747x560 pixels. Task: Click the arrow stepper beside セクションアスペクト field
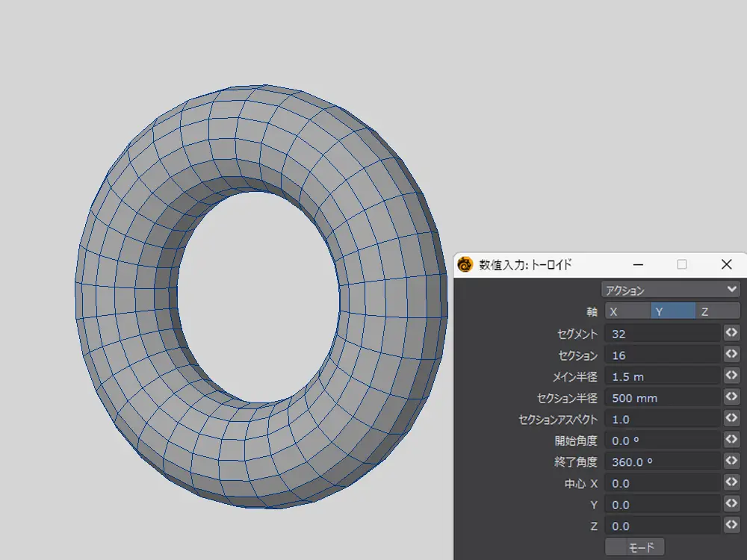731,419
